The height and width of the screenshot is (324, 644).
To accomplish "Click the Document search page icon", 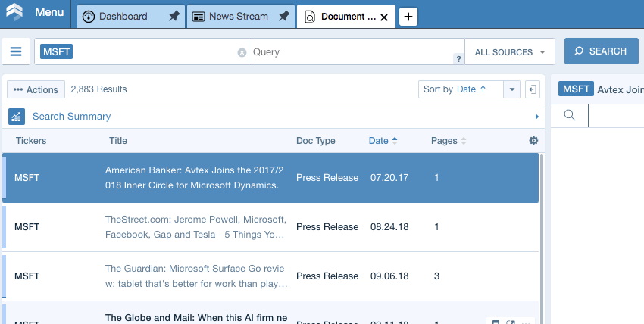I will click(310, 17).
